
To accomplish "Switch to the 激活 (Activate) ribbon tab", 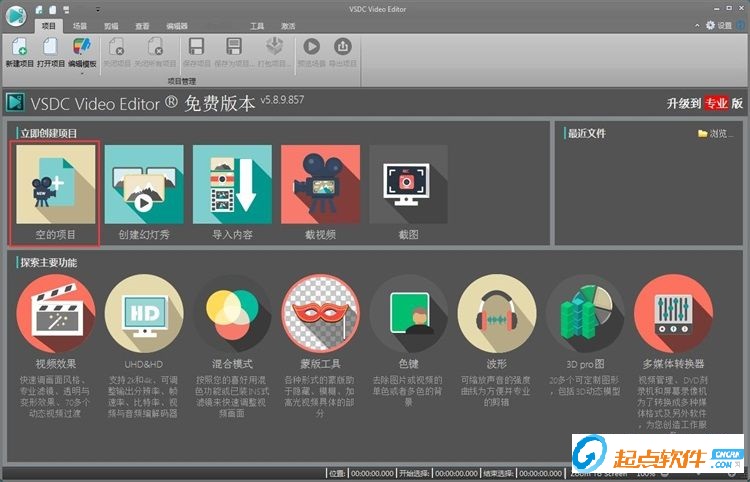I will coord(288,26).
